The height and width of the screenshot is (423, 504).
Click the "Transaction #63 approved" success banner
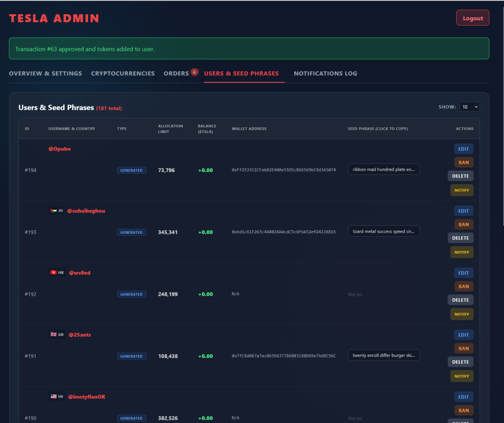(249, 49)
